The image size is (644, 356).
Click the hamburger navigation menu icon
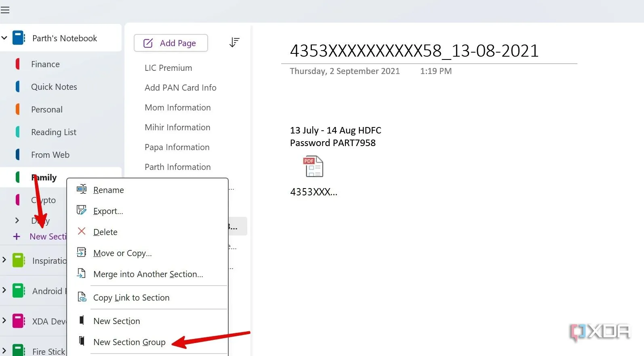5,10
